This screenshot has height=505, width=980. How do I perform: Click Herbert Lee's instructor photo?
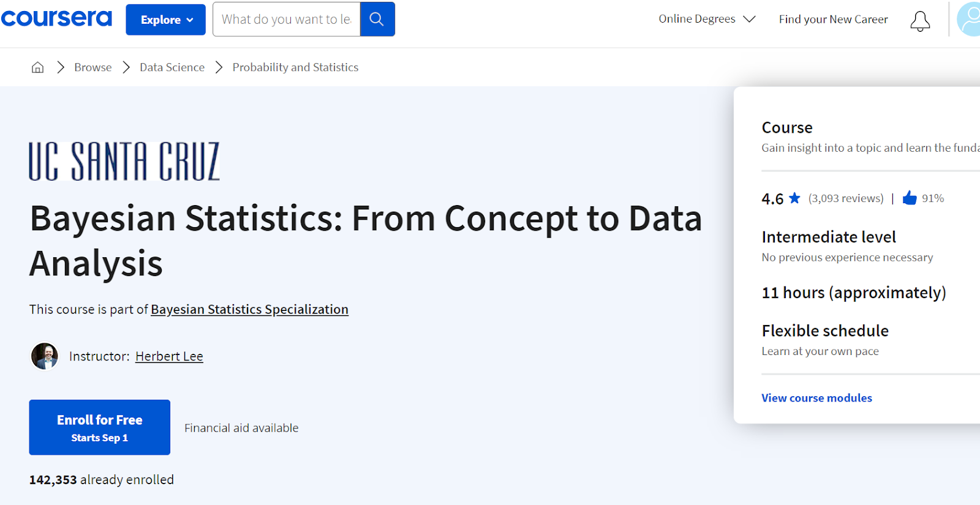(x=45, y=356)
